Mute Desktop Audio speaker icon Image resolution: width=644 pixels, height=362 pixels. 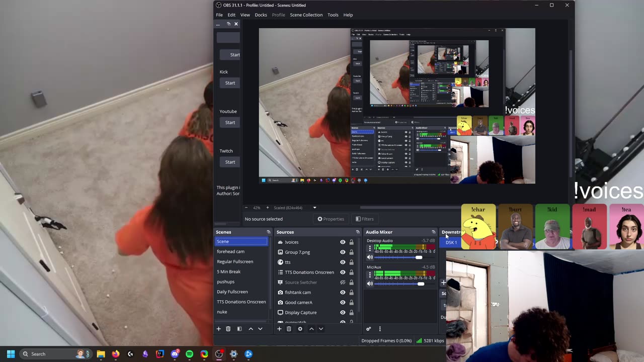(370, 257)
